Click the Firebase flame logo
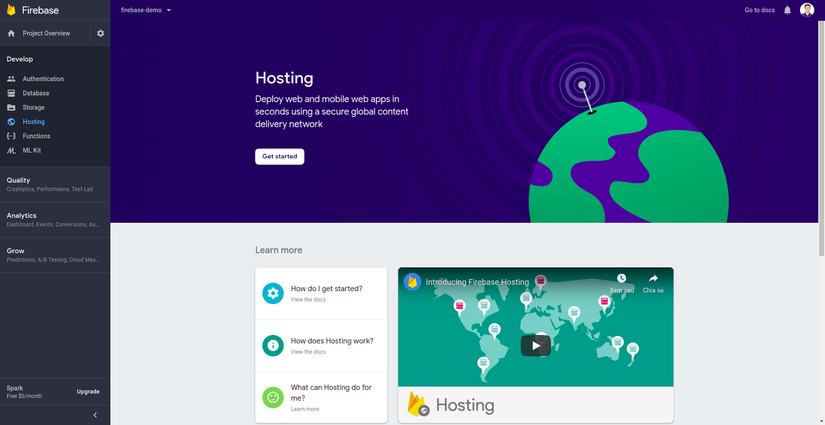Screen dimensions: 825x425 coord(11,10)
